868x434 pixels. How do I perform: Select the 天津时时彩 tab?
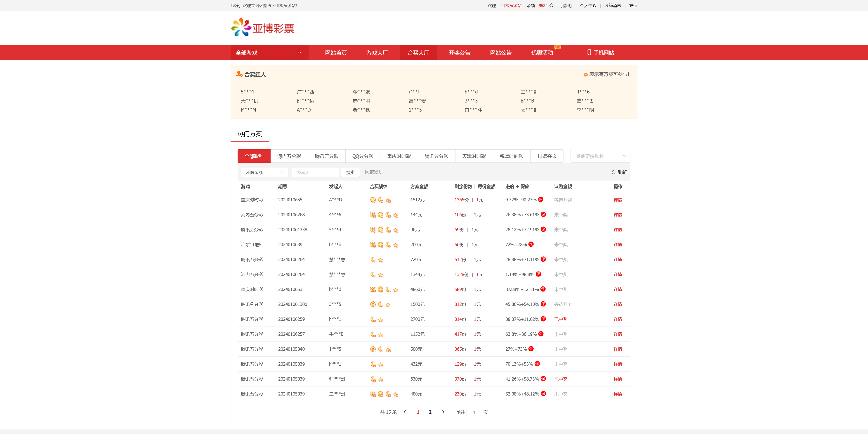tap(474, 156)
